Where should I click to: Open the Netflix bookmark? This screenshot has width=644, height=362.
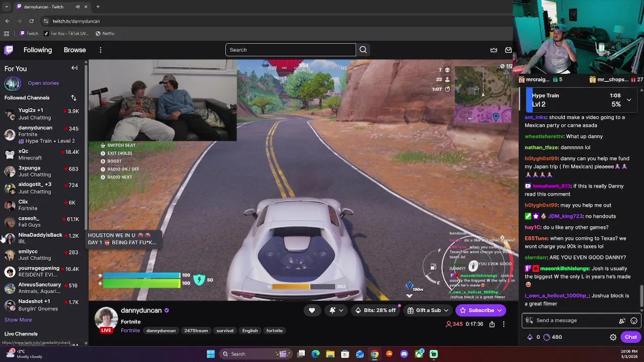tap(105, 34)
